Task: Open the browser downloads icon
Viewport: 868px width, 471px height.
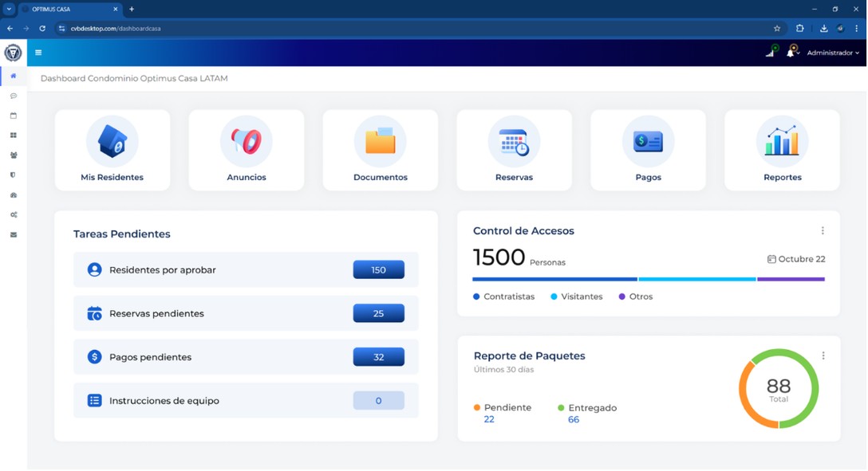Action: tap(823, 28)
